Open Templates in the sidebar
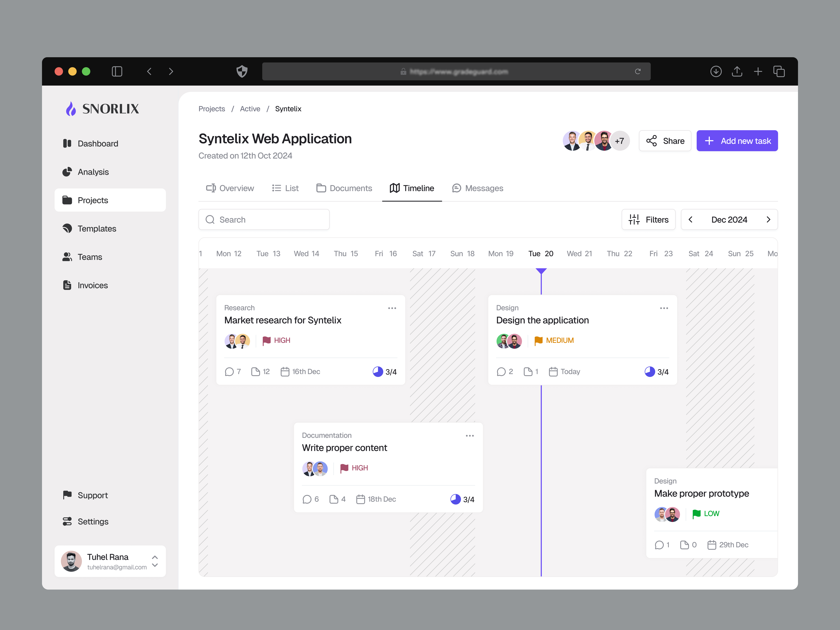 [x=110, y=229]
